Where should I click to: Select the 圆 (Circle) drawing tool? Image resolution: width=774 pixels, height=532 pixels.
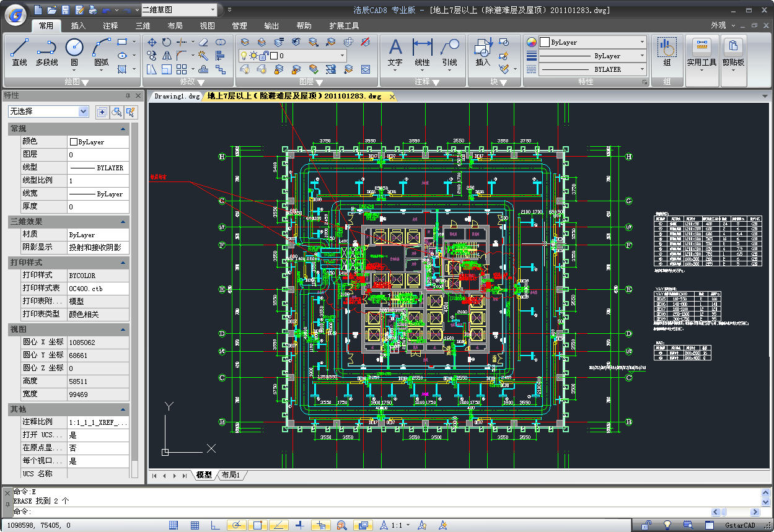click(74, 53)
